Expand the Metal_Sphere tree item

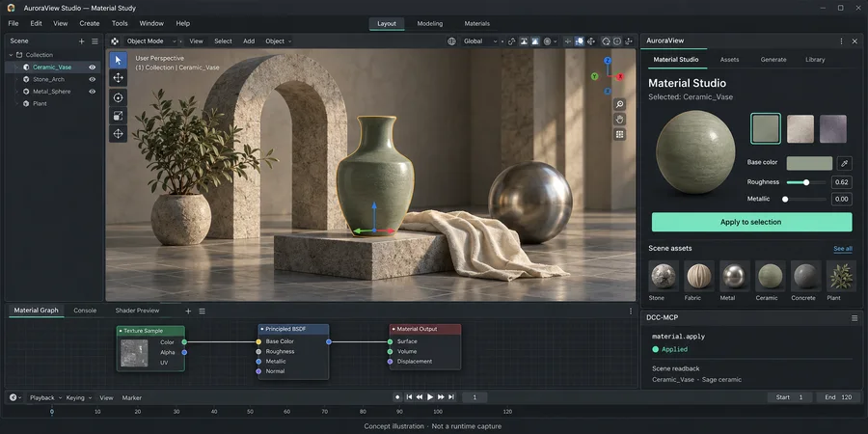tap(16, 92)
